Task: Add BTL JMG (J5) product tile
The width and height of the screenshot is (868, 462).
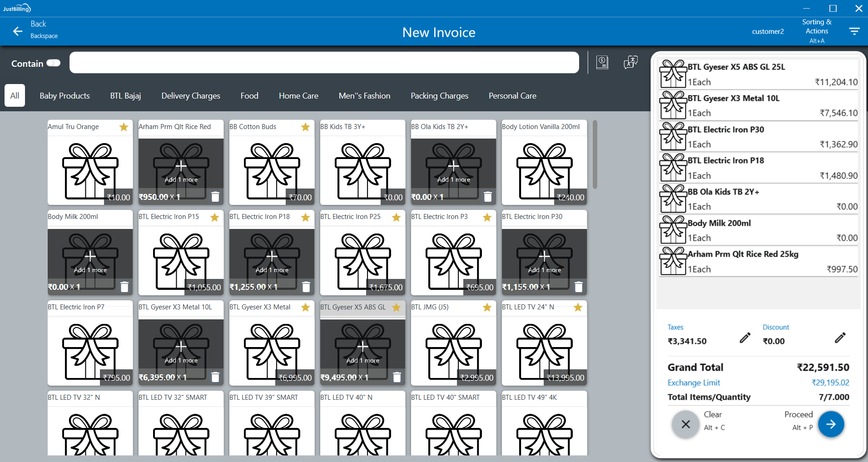Action: (453, 350)
